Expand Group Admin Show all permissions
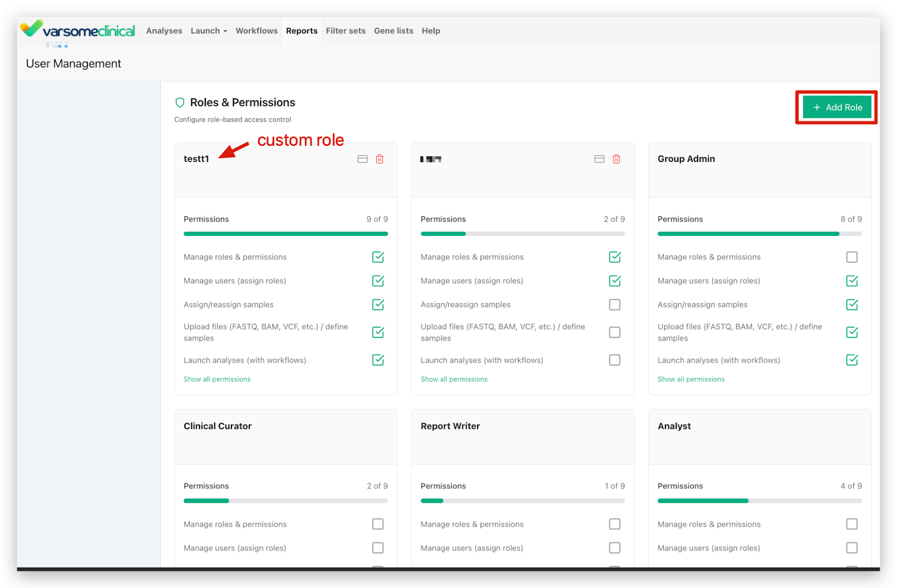The height and width of the screenshot is (588, 897). 691,379
